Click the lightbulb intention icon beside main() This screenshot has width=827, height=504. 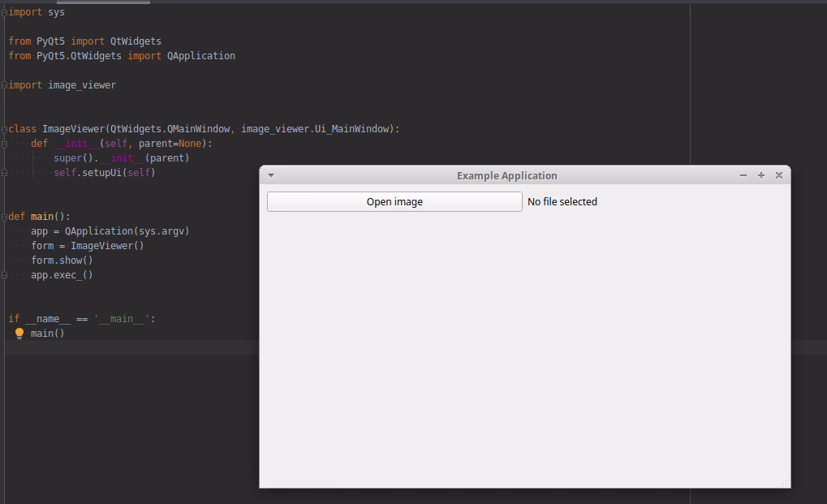pyautogui.click(x=19, y=334)
